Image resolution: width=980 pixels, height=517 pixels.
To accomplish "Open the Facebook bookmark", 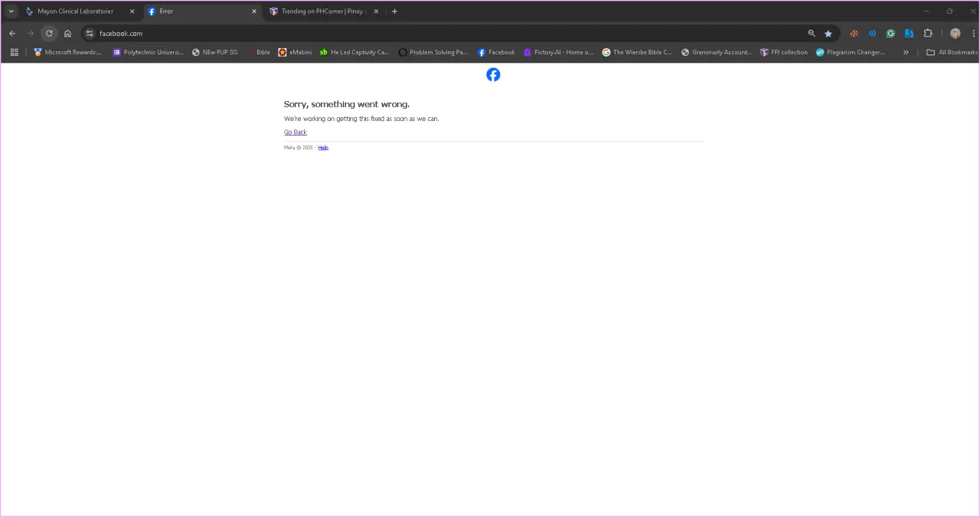I will tap(496, 52).
